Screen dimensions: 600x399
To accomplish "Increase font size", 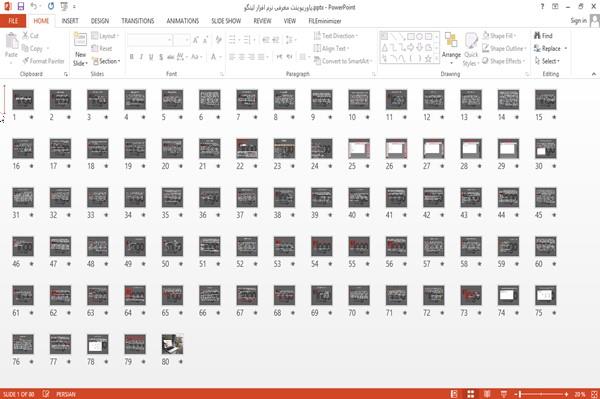I will pos(196,40).
